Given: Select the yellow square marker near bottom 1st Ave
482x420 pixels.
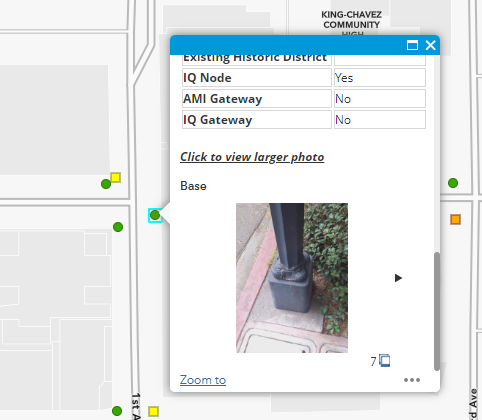Looking at the screenshot, I should pyautogui.click(x=153, y=411).
